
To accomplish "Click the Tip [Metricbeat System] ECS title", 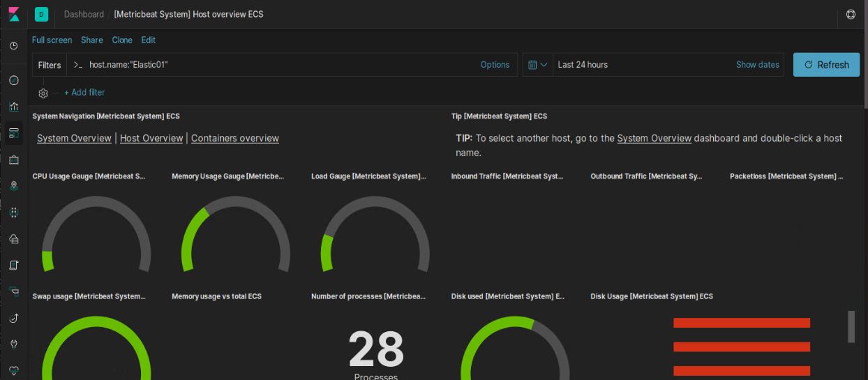I will pyautogui.click(x=499, y=116).
